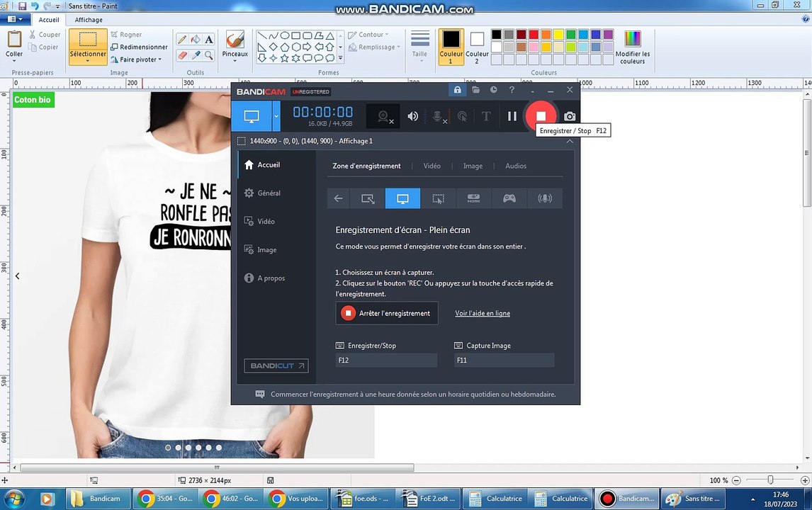Toggle the mouse click effect icon
Viewport: 812px width, 510px height.
[462, 116]
